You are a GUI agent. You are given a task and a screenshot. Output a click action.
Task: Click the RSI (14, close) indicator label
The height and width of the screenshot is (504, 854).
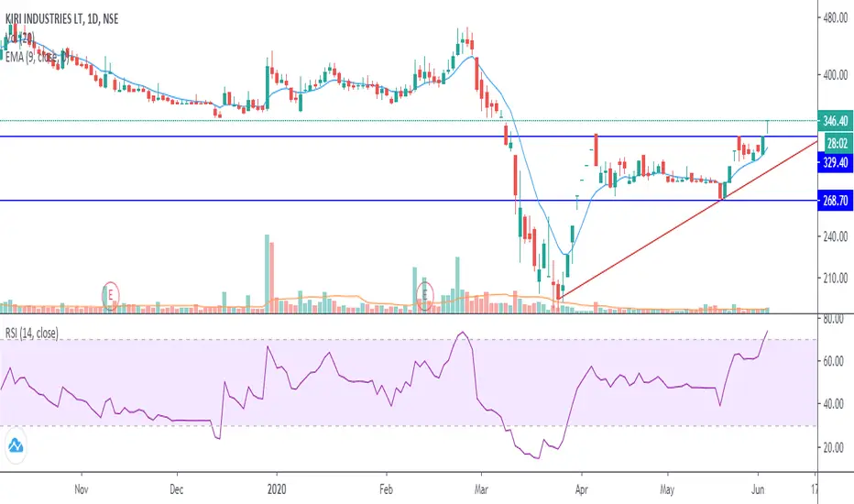[x=31, y=333]
